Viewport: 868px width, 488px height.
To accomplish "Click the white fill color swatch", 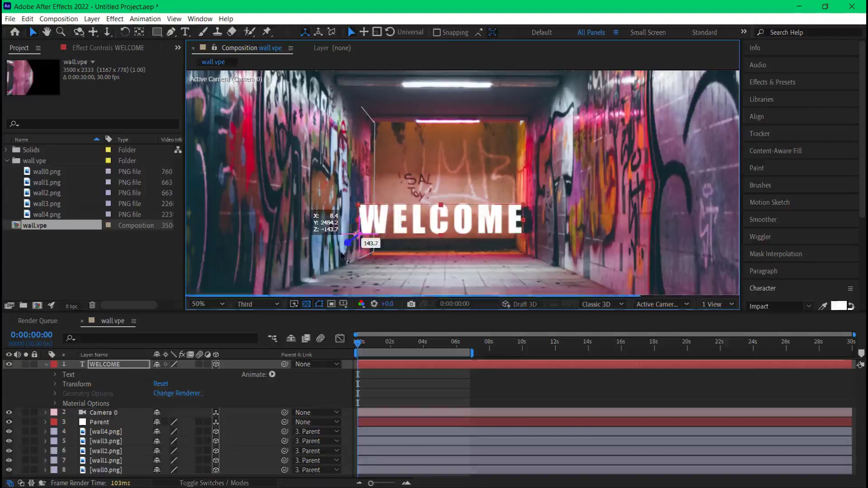I will click(838, 306).
